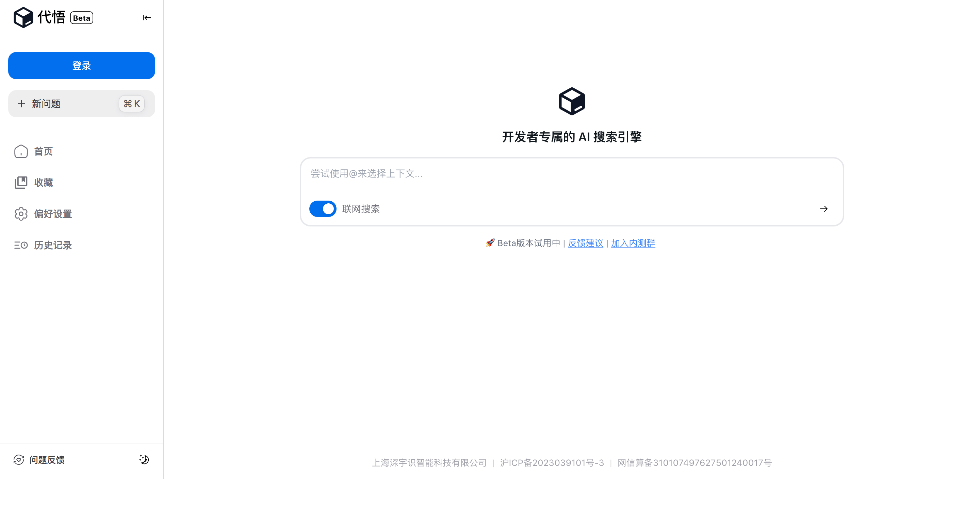Click the ⌘ K shortcut badge

pos(132,104)
